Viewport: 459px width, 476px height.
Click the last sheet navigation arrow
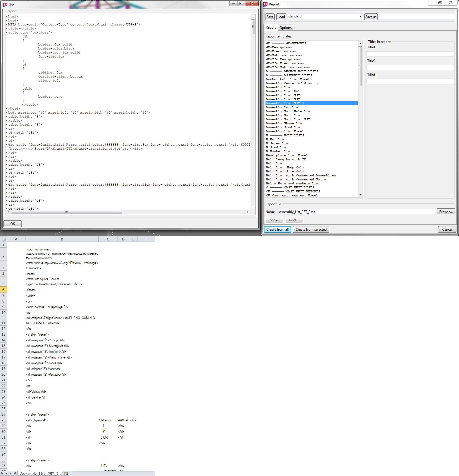click(15, 473)
